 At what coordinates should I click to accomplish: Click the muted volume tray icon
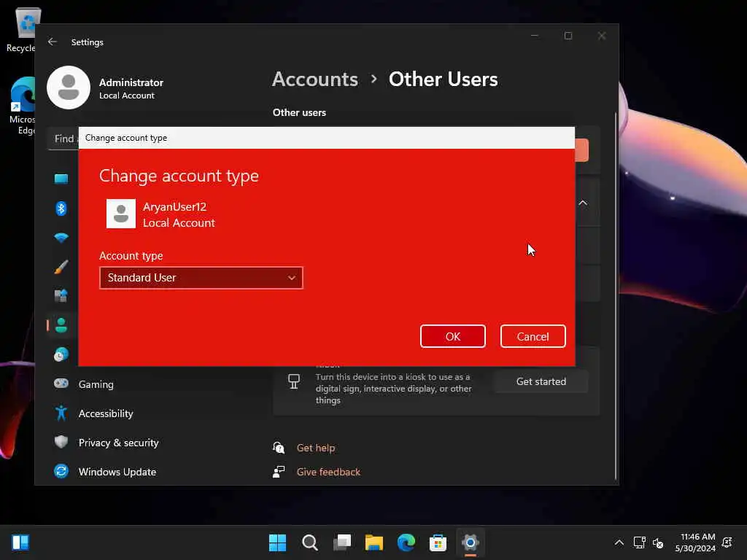point(658,542)
